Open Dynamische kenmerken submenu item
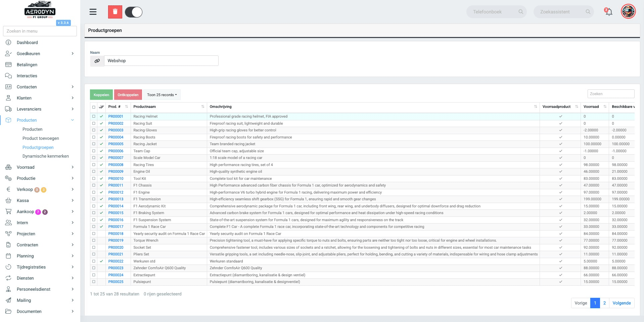 (x=46, y=156)
